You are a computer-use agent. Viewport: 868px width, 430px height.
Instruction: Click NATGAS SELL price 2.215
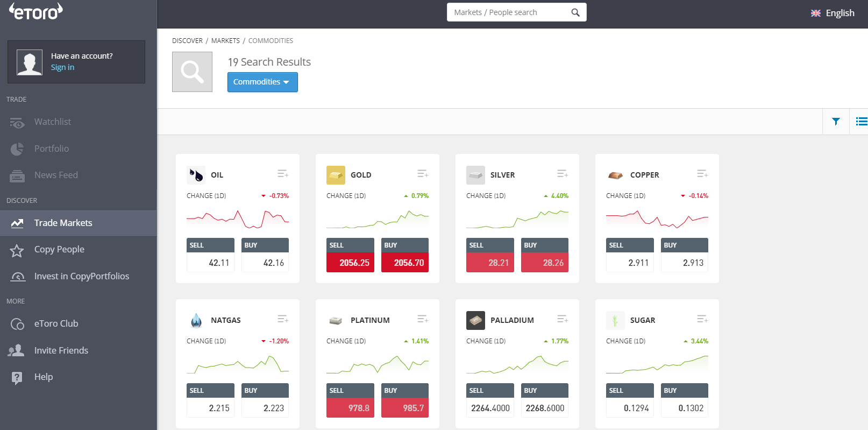[x=210, y=408]
